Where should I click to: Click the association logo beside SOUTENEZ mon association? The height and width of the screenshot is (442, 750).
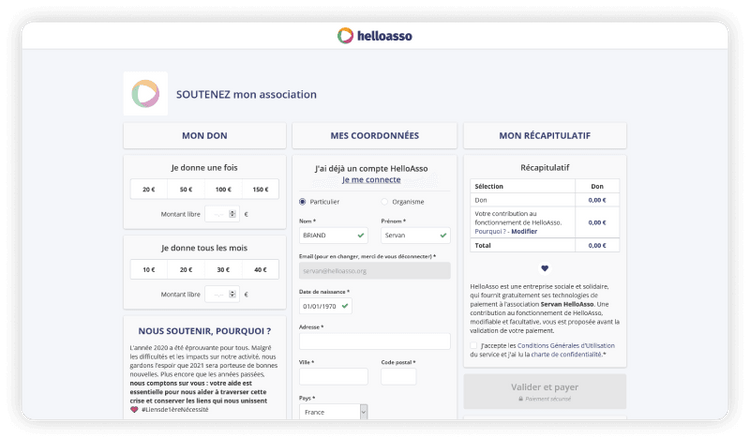[145, 94]
